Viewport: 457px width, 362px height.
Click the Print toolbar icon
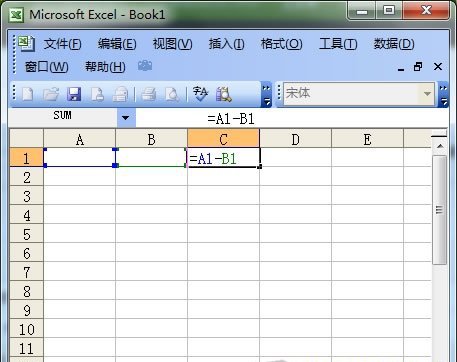point(149,94)
